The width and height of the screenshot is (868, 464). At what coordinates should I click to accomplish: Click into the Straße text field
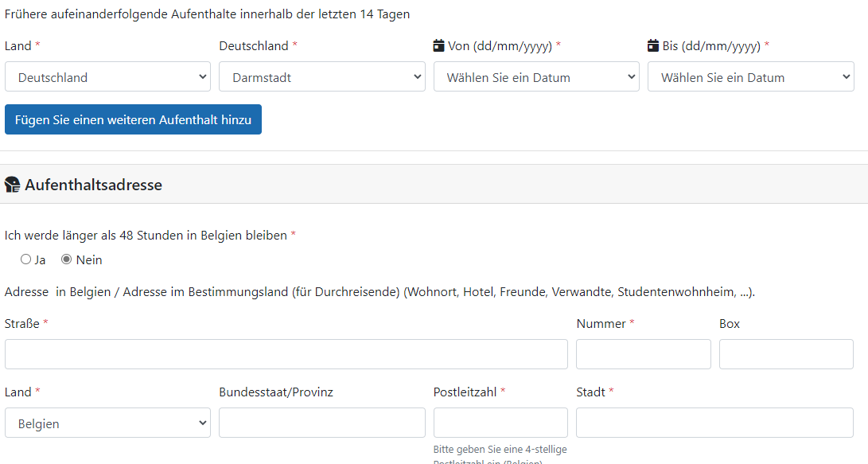click(x=286, y=354)
